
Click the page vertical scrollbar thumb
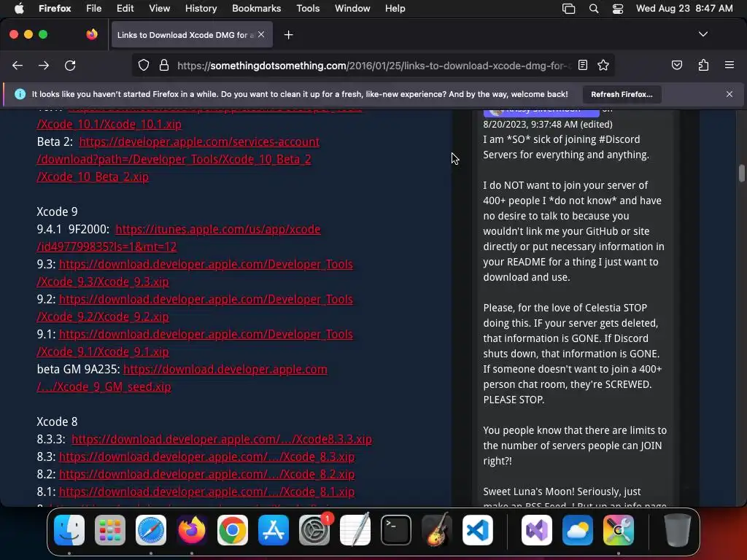click(x=741, y=174)
